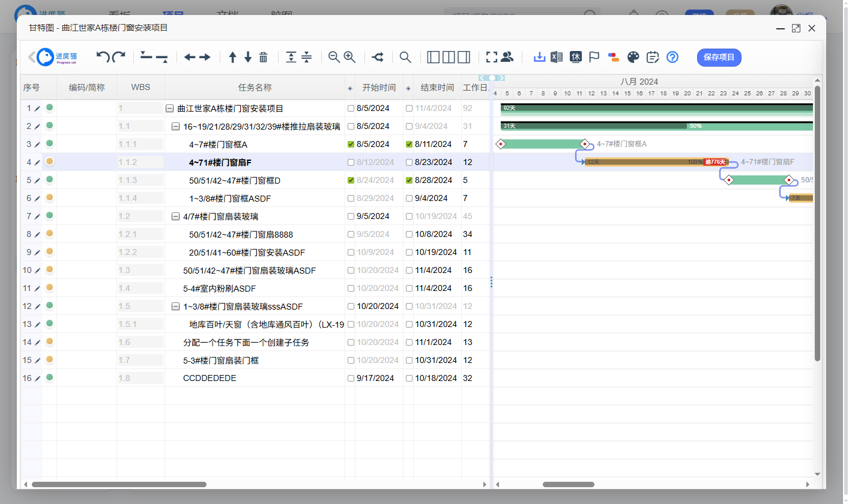This screenshot has width=849, height=504.
Task: Check end checkbox for 4~71#楼门窗扇F
Action: 409,163
